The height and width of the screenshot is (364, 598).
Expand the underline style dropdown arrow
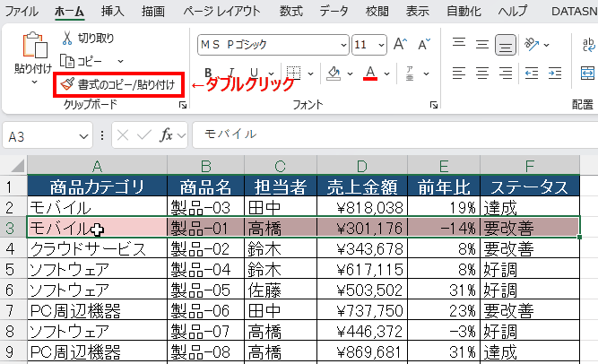pyautogui.click(x=271, y=74)
